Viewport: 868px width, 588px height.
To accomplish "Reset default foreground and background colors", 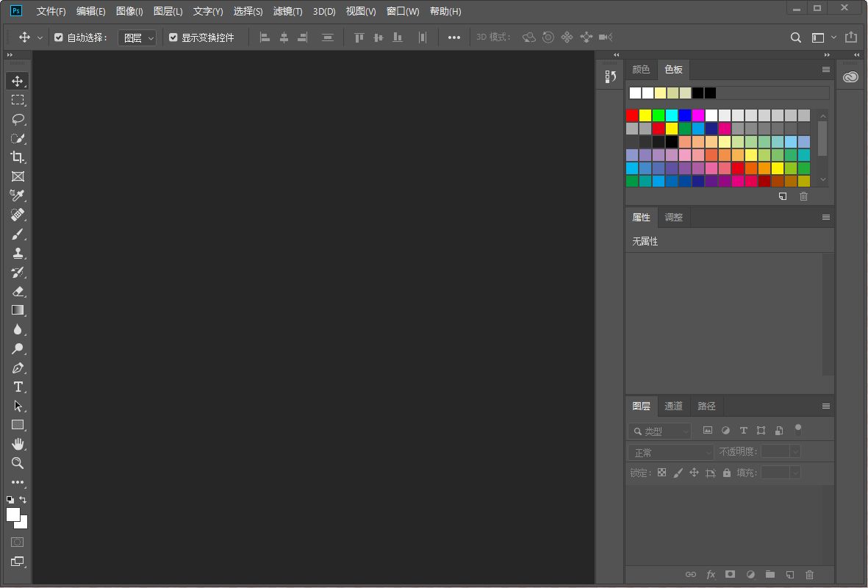I will [10, 499].
